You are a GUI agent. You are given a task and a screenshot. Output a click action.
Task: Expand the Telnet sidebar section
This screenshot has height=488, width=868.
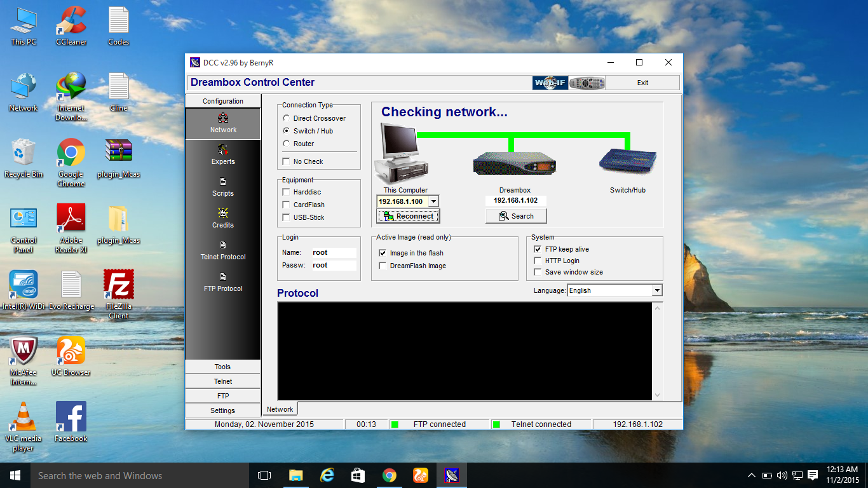click(x=223, y=381)
